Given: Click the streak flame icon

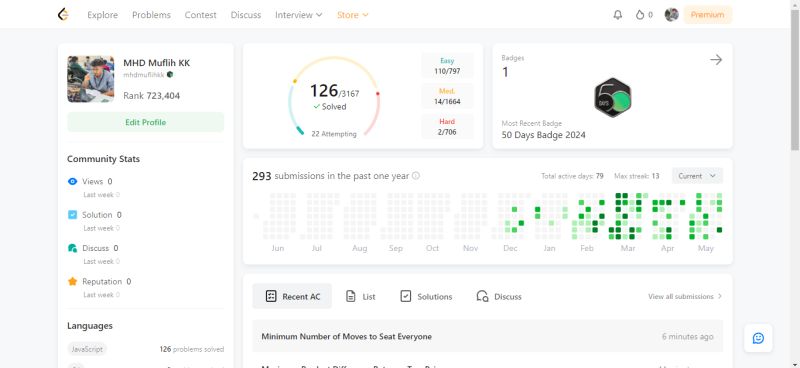Looking at the screenshot, I should [640, 15].
